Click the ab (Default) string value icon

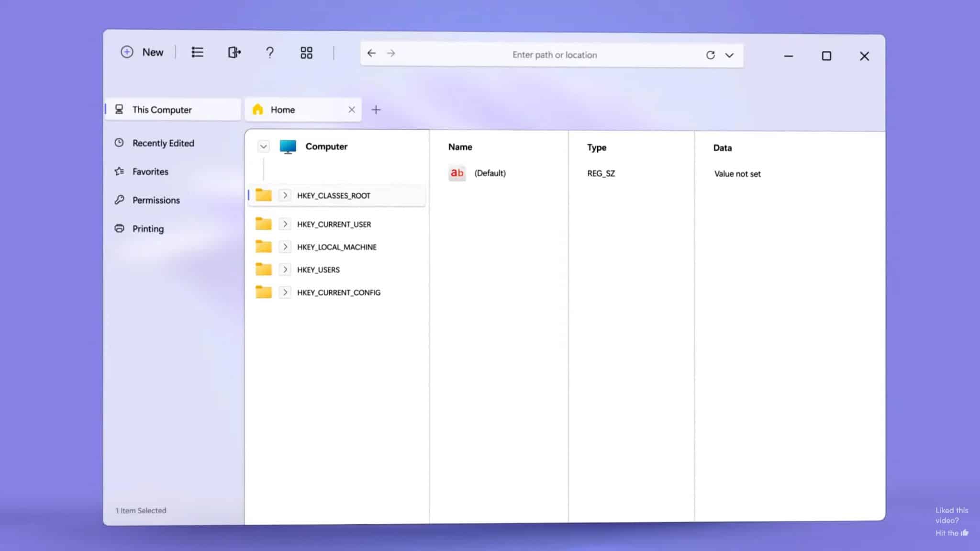coord(457,173)
